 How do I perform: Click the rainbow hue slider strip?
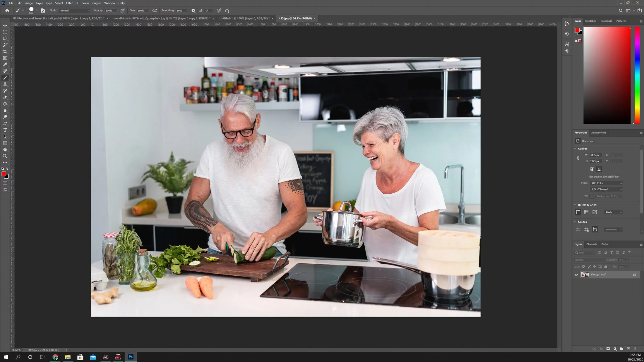click(x=637, y=75)
